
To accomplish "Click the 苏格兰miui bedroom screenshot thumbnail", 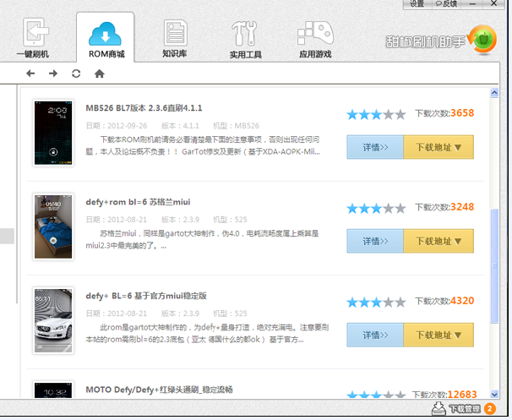I will 53,226.
